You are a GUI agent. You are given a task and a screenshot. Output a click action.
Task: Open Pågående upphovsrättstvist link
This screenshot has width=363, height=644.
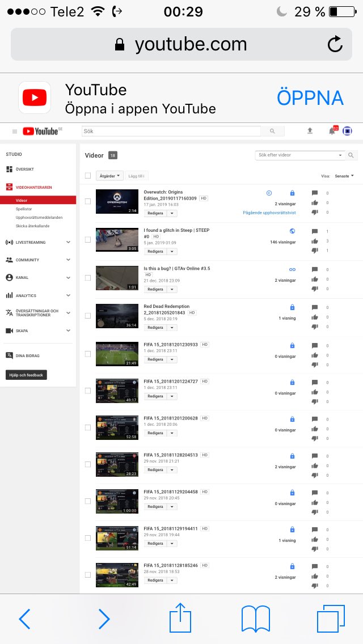tap(269, 213)
